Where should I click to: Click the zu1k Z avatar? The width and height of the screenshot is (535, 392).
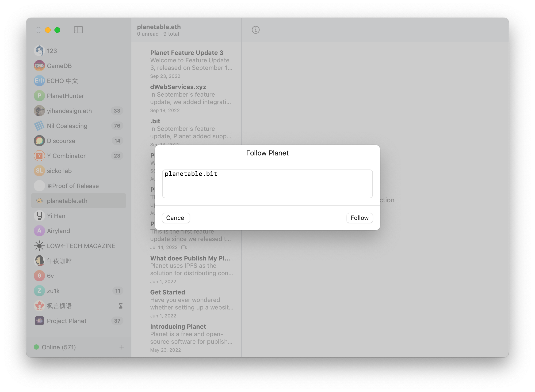point(39,291)
